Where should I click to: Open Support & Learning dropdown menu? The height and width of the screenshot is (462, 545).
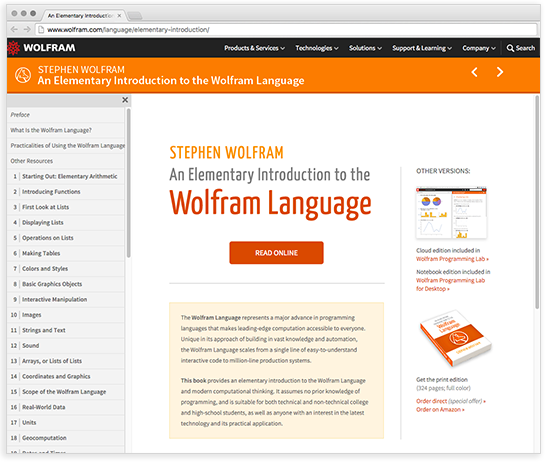tap(422, 48)
